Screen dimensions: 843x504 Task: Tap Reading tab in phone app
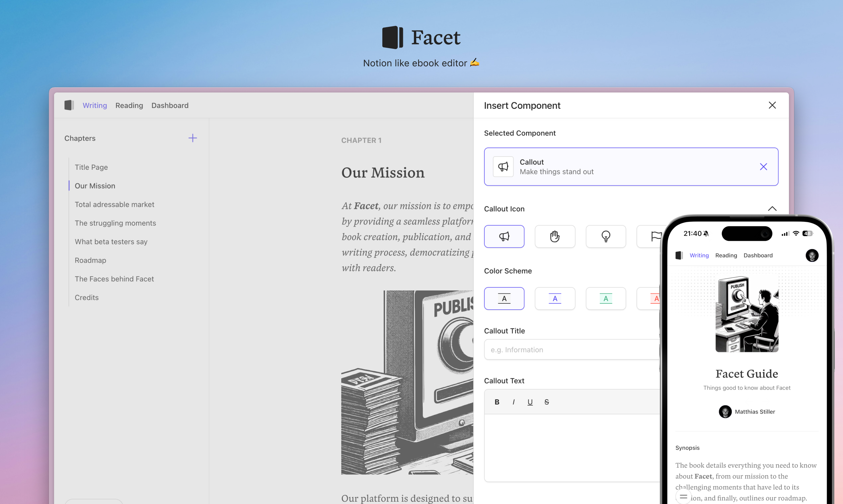726,255
